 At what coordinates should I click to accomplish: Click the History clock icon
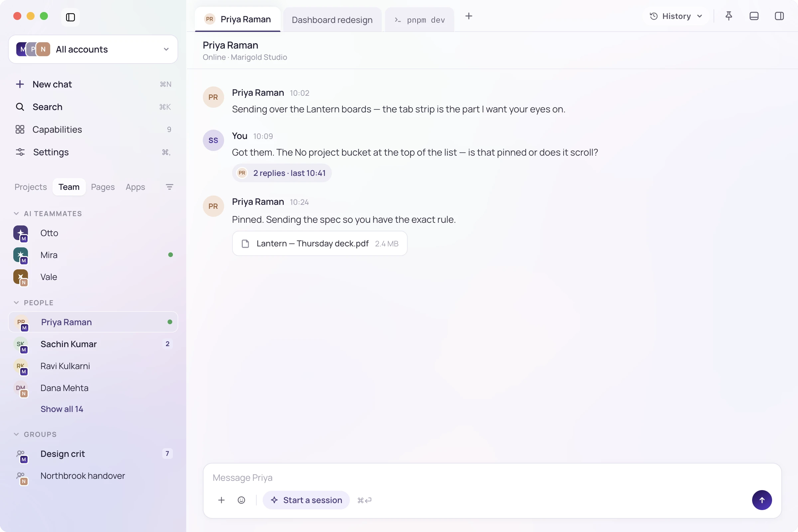[653, 16]
